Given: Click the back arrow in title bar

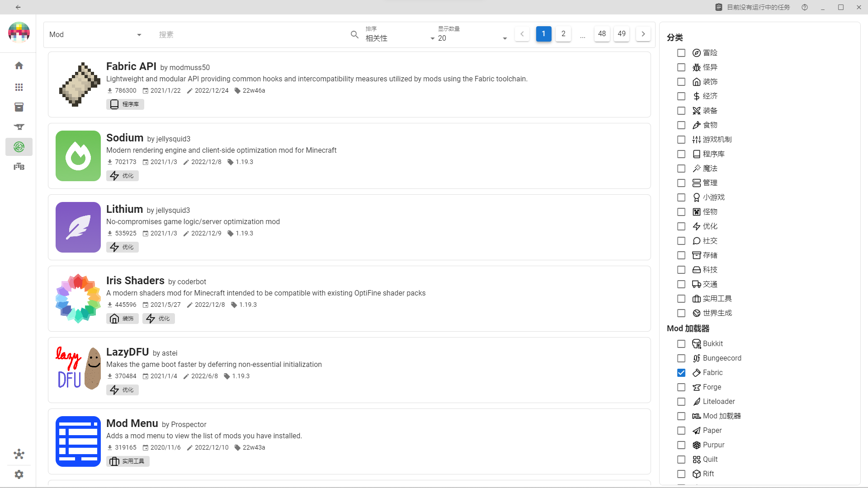Looking at the screenshot, I should pyautogui.click(x=18, y=7).
